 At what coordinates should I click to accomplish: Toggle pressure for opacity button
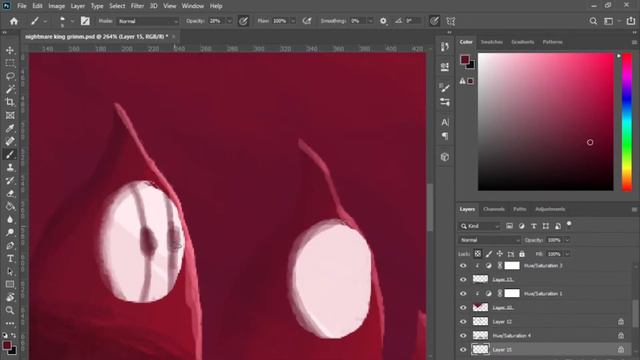(x=243, y=21)
